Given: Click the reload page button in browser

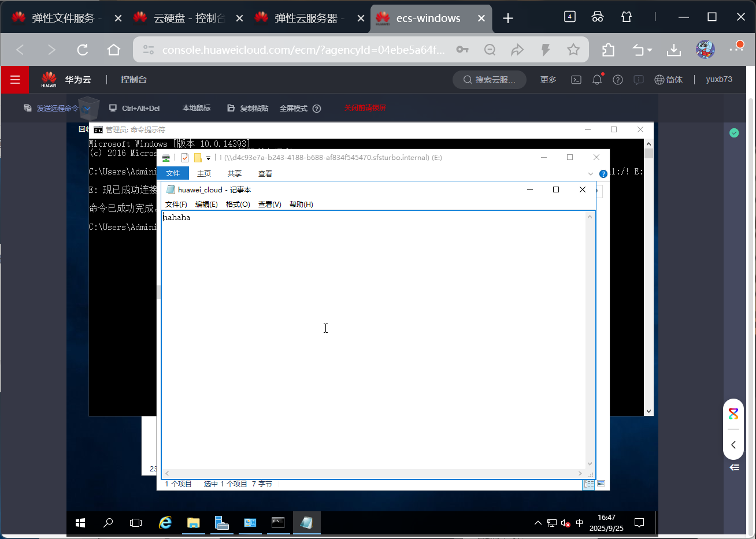Looking at the screenshot, I should (x=83, y=50).
